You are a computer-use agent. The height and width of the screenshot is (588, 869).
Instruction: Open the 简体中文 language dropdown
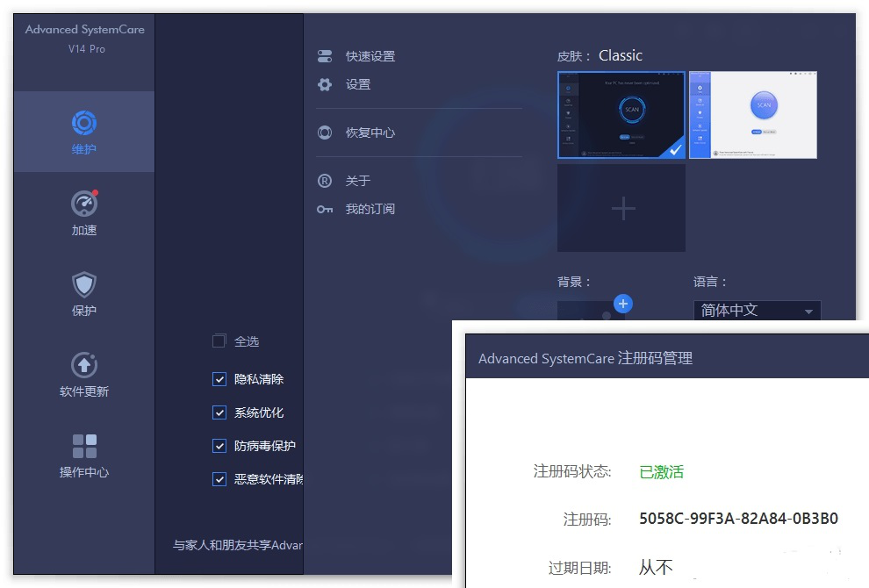tap(757, 311)
